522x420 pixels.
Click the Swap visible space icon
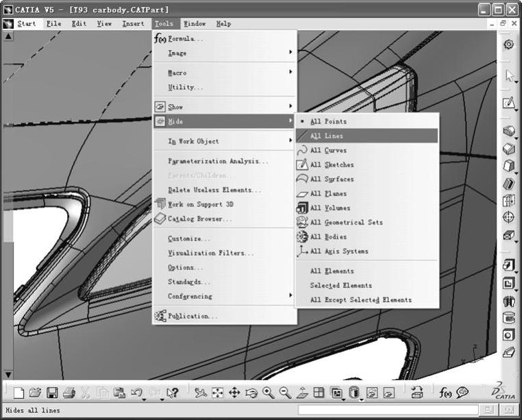(x=388, y=393)
